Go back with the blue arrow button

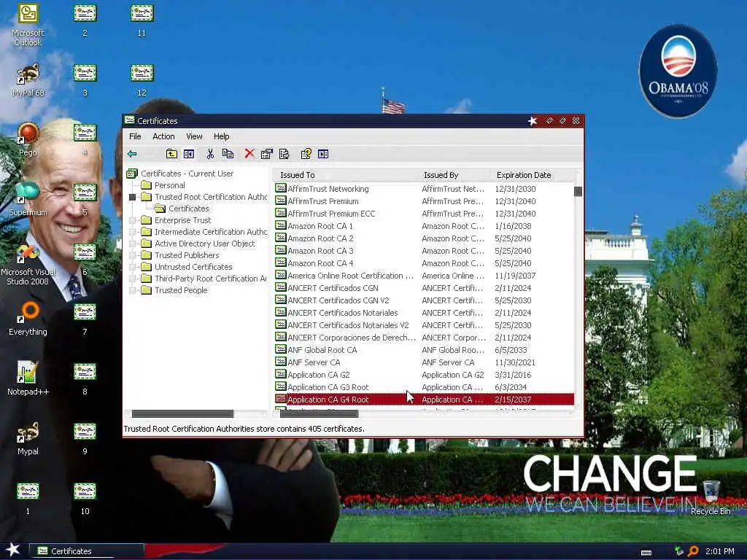[x=132, y=154]
